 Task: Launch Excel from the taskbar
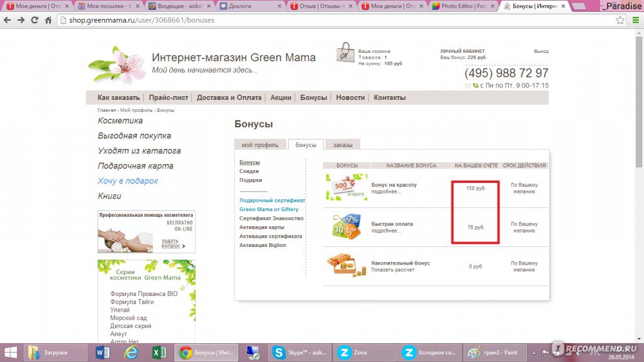click(x=159, y=353)
